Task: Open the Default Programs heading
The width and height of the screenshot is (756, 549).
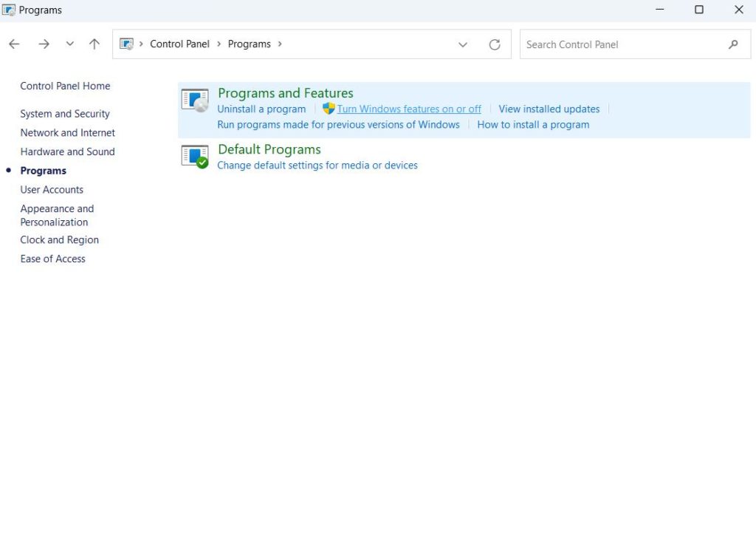Action: pyautogui.click(x=269, y=149)
